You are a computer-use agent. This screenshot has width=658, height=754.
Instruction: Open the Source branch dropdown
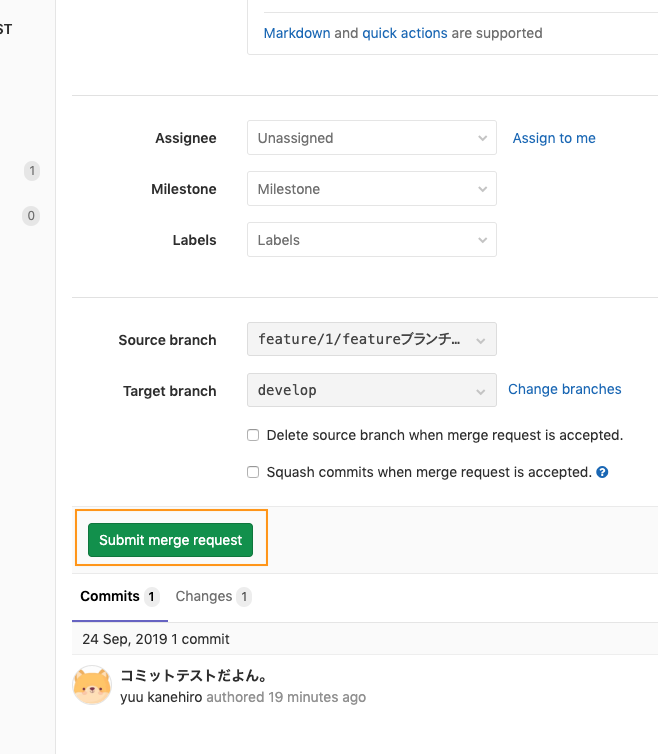pyautogui.click(x=372, y=339)
